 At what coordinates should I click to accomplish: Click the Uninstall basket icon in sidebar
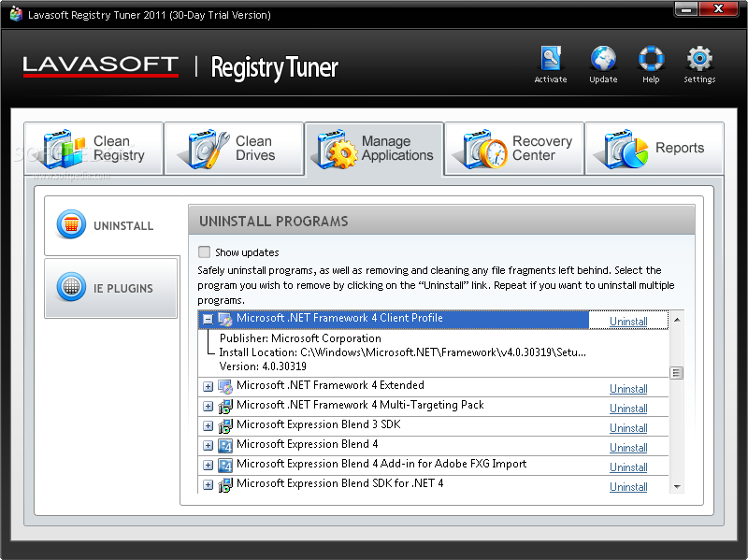tap(71, 224)
